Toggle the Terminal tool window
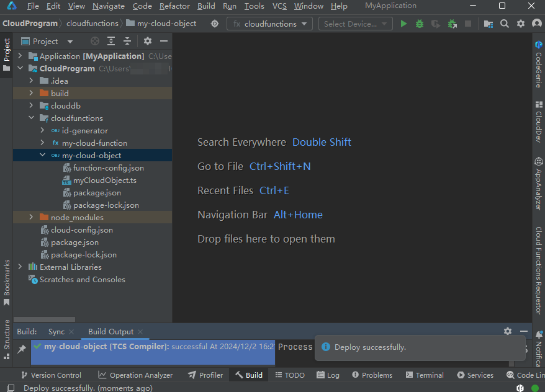 click(424, 375)
